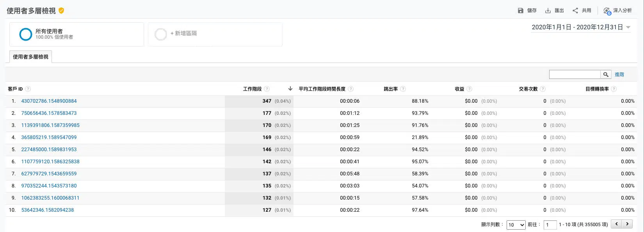
Task: Click the 匯出 export icon
Action: [x=548, y=11]
